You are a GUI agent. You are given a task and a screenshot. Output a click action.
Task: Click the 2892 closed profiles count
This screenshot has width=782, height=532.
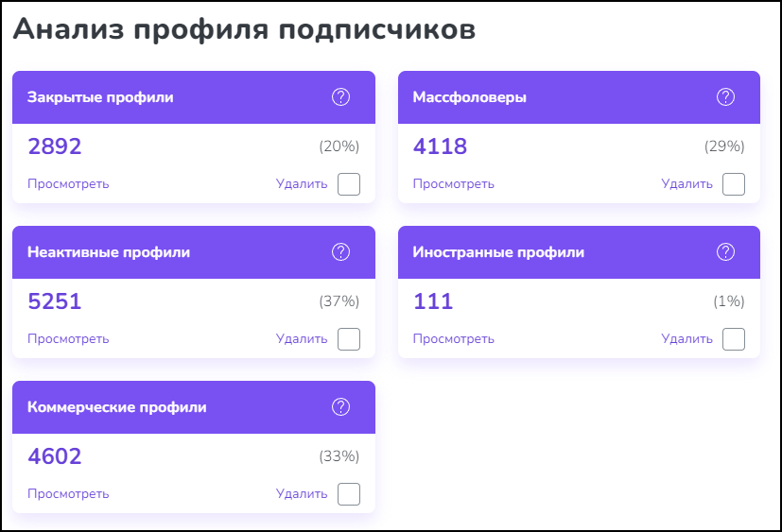point(54,146)
